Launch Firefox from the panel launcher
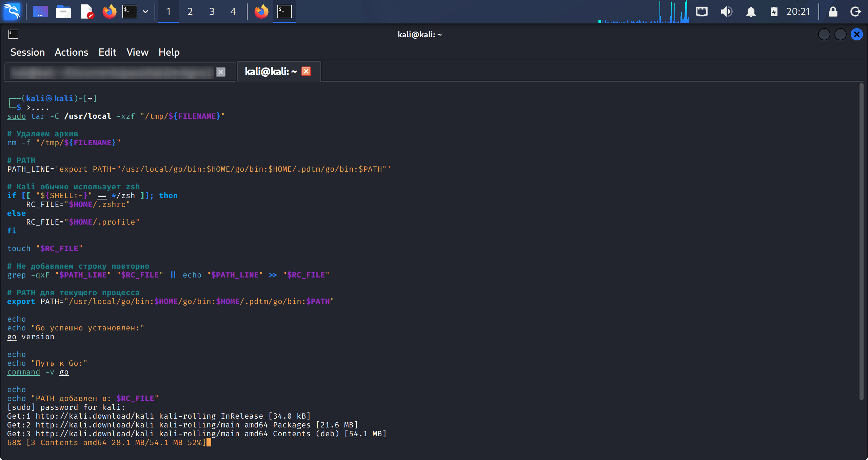 pos(109,12)
